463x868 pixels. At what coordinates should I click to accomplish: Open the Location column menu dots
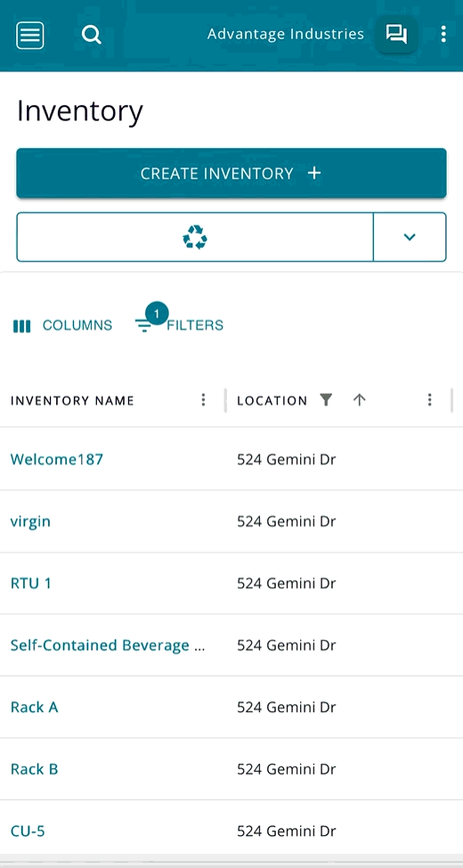430,399
